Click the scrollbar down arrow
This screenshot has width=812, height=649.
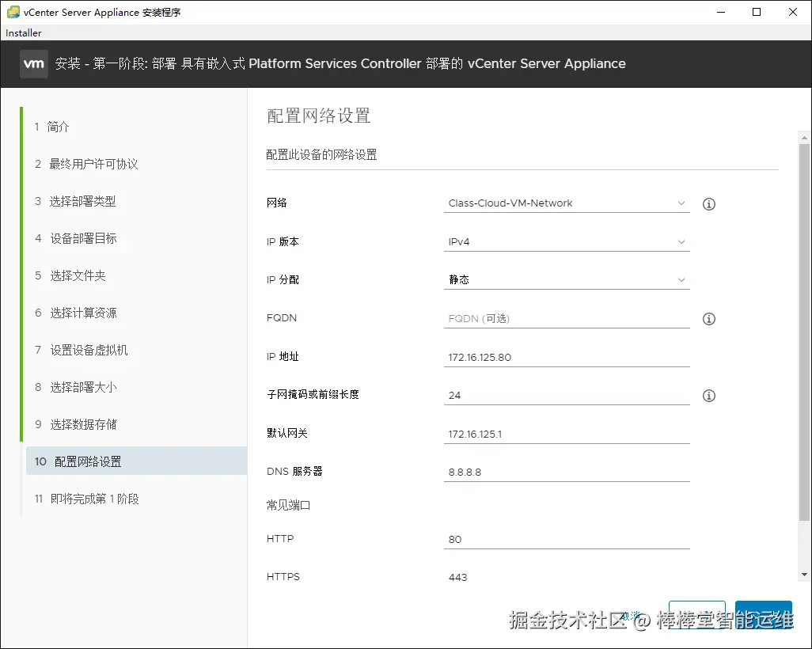[804, 575]
